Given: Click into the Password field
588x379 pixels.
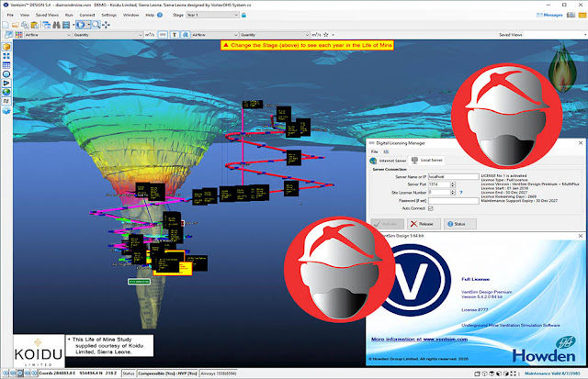Looking at the screenshot, I should (x=453, y=201).
